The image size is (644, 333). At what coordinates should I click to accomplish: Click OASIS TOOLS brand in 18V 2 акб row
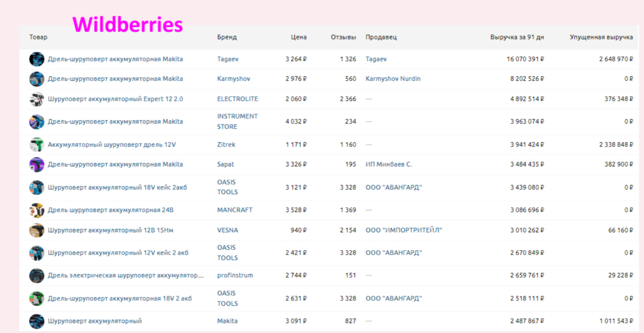coord(227,298)
